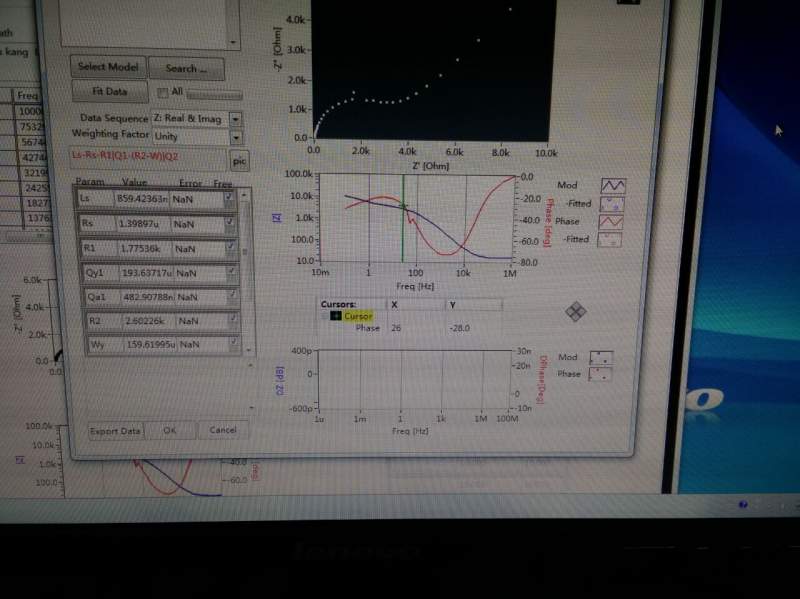Toggle the Free checkbox for R1
Screen dimensions: 800x599
click(x=231, y=247)
